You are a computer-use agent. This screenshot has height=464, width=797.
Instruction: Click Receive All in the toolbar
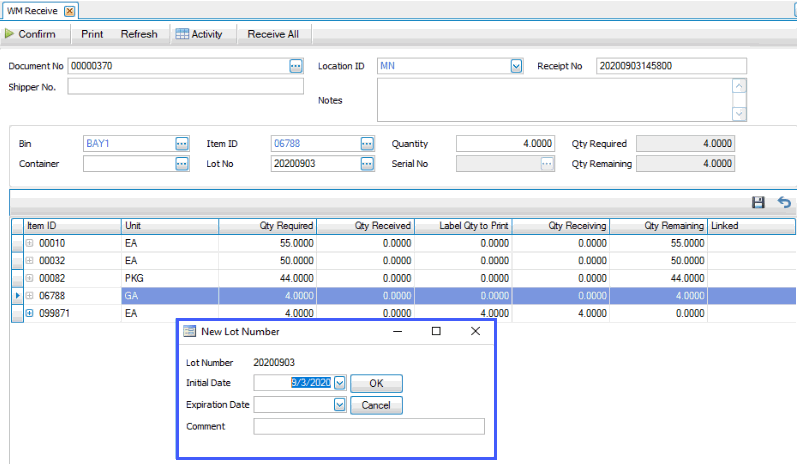(273, 34)
